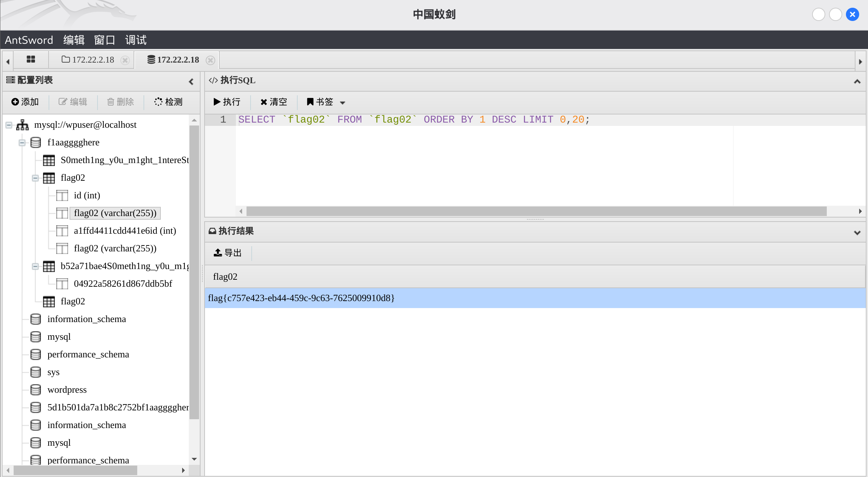
Task: Select the 04922a58261d867ddb5bf column
Action: (123, 284)
